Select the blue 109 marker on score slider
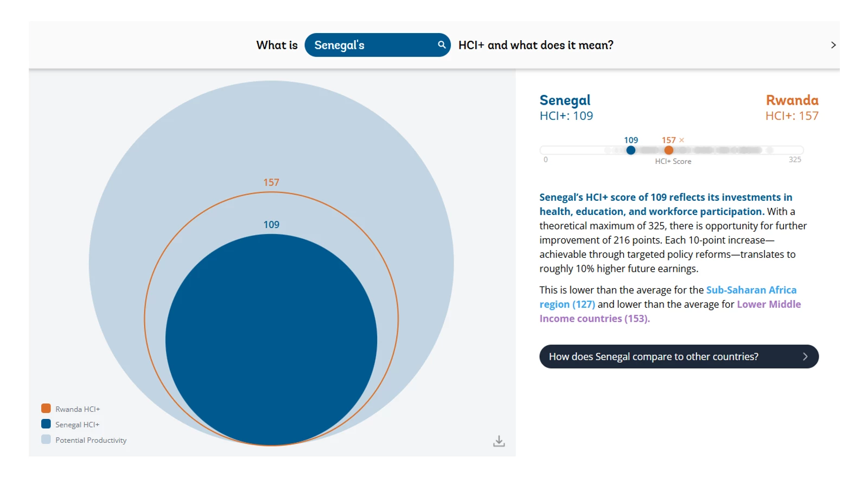 click(630, 150)
